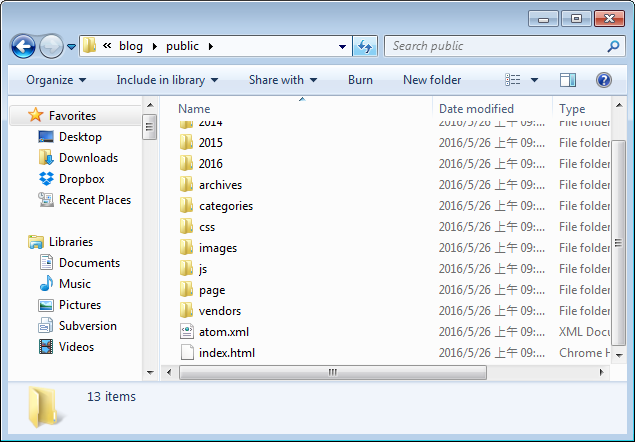This screenshot has width=635, height=442.
Task: Open Downloads in Favorites
Action: click(88, 158)
